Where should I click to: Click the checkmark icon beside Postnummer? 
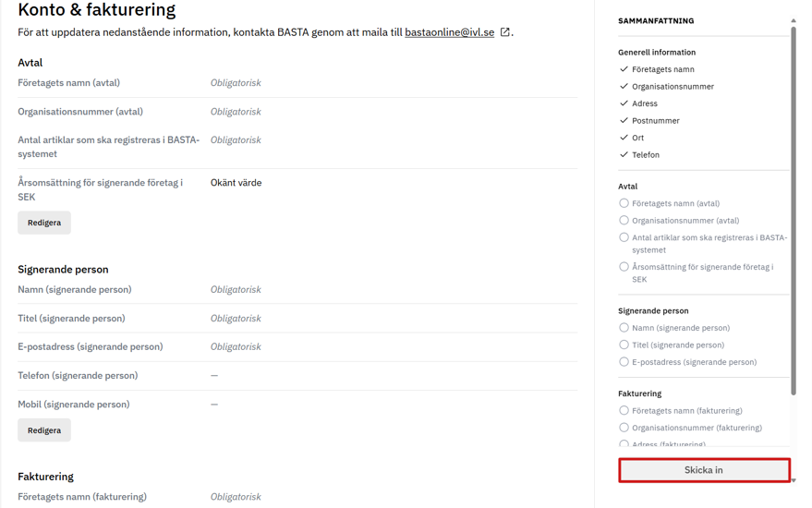click(x=624, y=121)
